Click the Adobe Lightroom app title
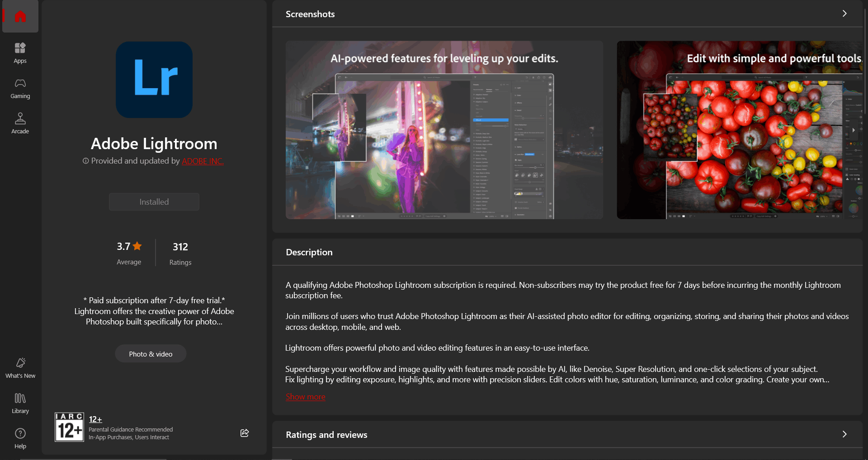This screenshot has height=460, width=868. coord(154,144)
